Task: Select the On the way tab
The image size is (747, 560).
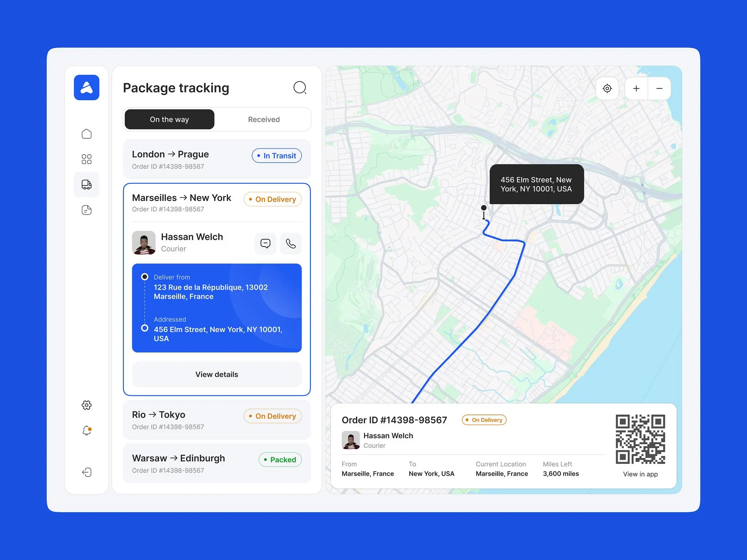Action: coord(169,120)
